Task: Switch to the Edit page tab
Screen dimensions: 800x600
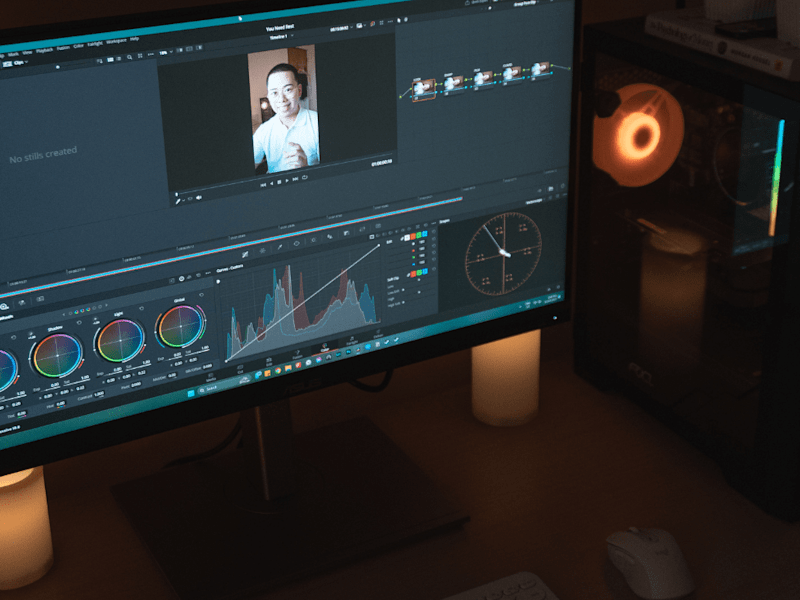Action: 268,362
